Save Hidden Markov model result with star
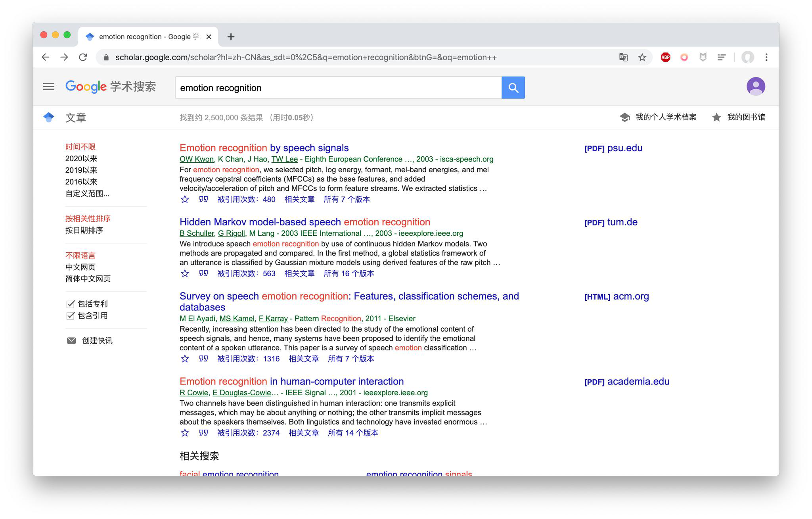The image size is (812, 519). click(x=185, y=273)
